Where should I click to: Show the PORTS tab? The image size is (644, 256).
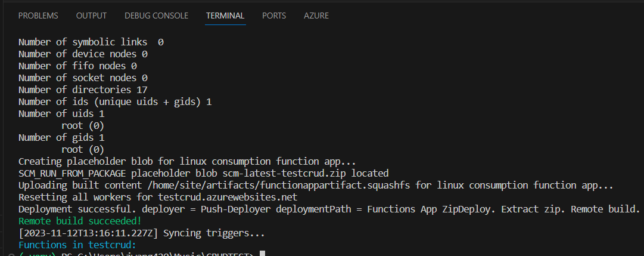click(x=274, y=16)
